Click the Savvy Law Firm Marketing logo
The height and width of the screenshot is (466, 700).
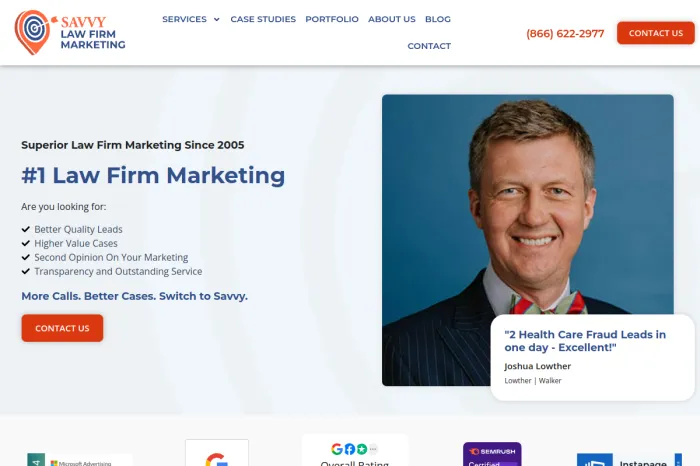(70, 33)
